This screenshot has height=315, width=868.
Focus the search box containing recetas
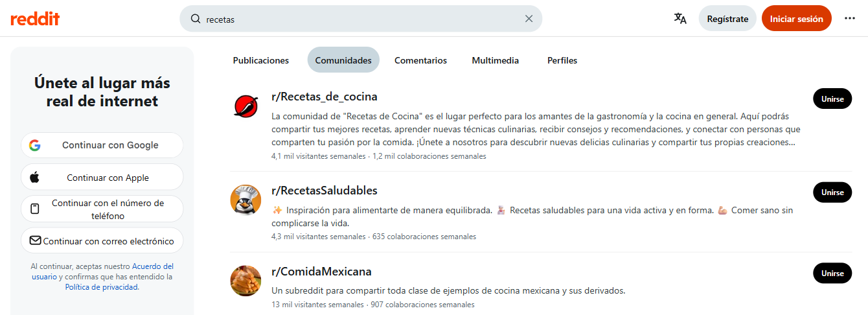[x=361, y=19]
